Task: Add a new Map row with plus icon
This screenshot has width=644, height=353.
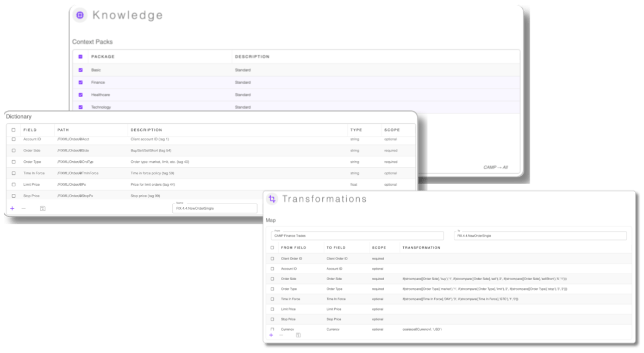Action: point(271,335)
